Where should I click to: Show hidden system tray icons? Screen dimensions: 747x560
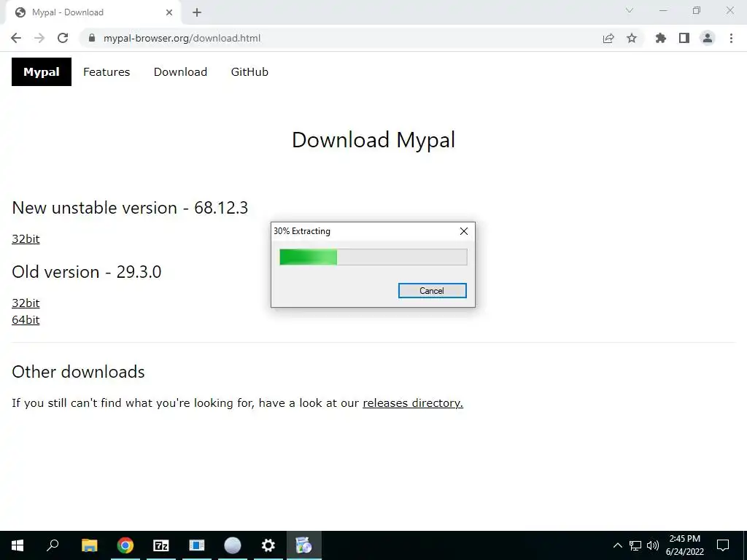pos(617,545)
